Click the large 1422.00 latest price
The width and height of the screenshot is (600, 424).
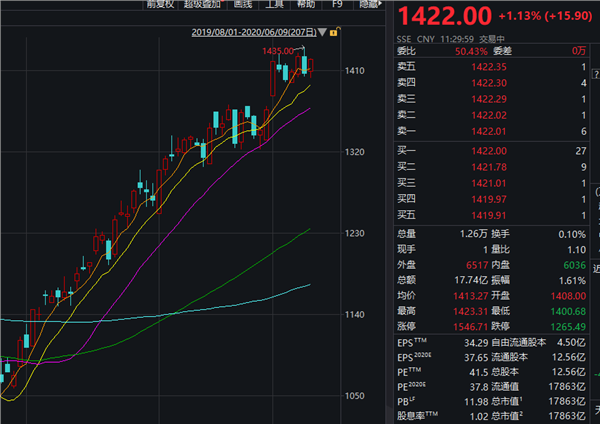445,16
